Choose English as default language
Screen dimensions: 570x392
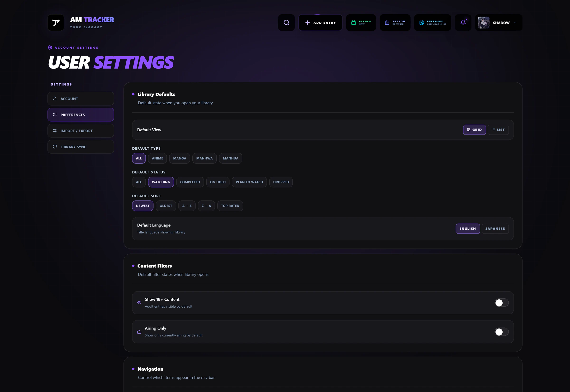(468, 229)
